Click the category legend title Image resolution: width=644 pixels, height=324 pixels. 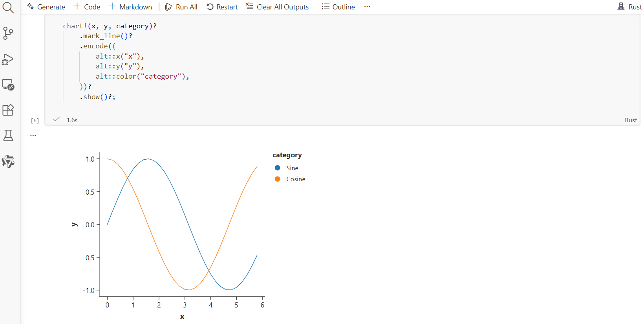coord(287,155)
